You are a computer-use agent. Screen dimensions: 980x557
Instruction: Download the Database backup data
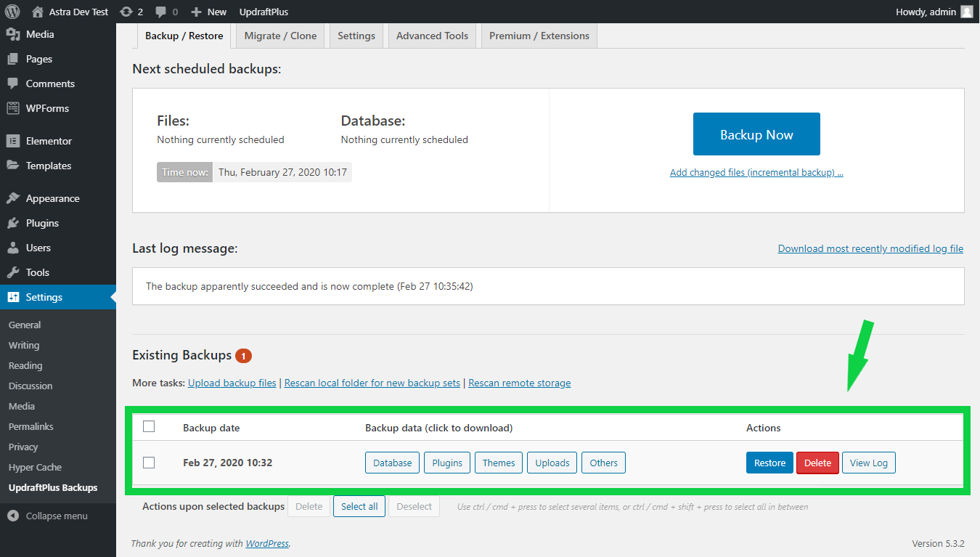(392, 463)
